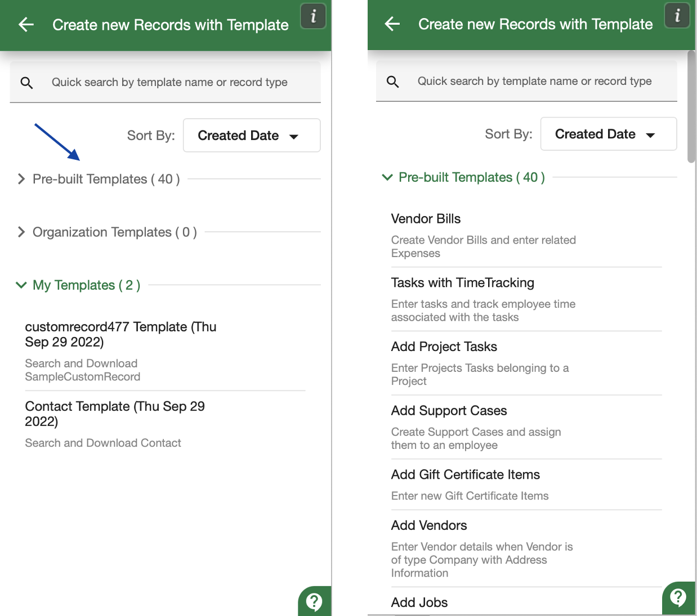Select the Add Jobs template
This screenshot has height=616, width=697.
(x=419, y=602)
